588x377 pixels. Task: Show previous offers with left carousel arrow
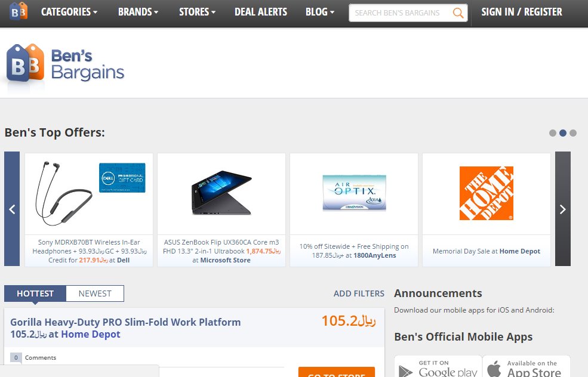(12, 209)
